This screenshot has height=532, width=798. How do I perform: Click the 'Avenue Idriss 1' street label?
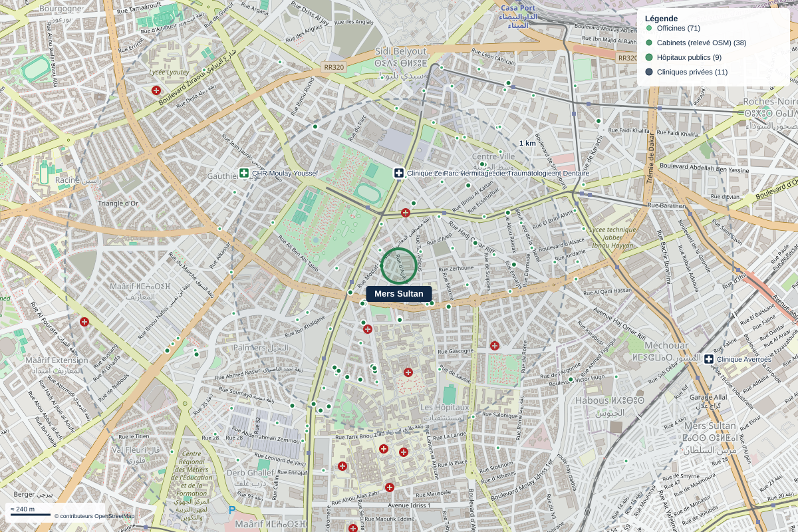(x=410, y=505)
